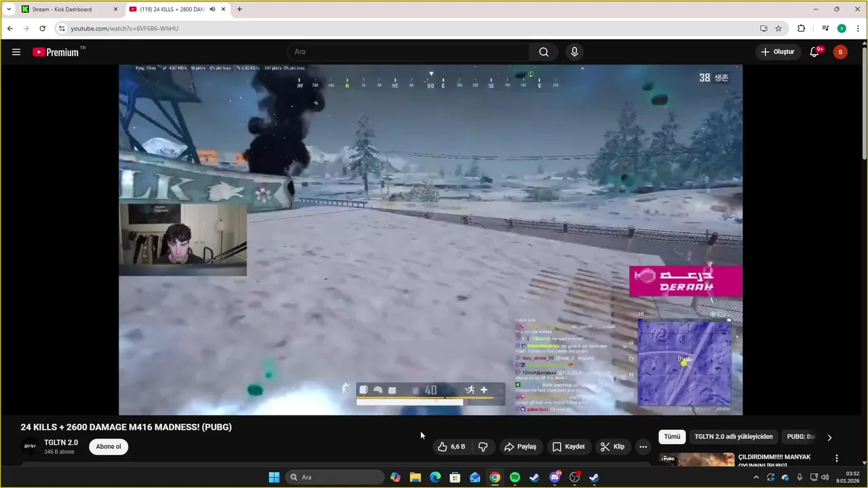Open Spotify from taskbar
The image size is (868, 488).
coord(515,477)
